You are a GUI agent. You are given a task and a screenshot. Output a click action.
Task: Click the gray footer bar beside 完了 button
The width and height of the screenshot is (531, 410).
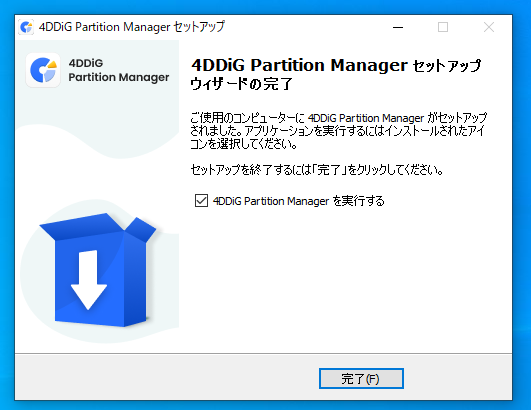pyautogui.click(x=166, y=377)
